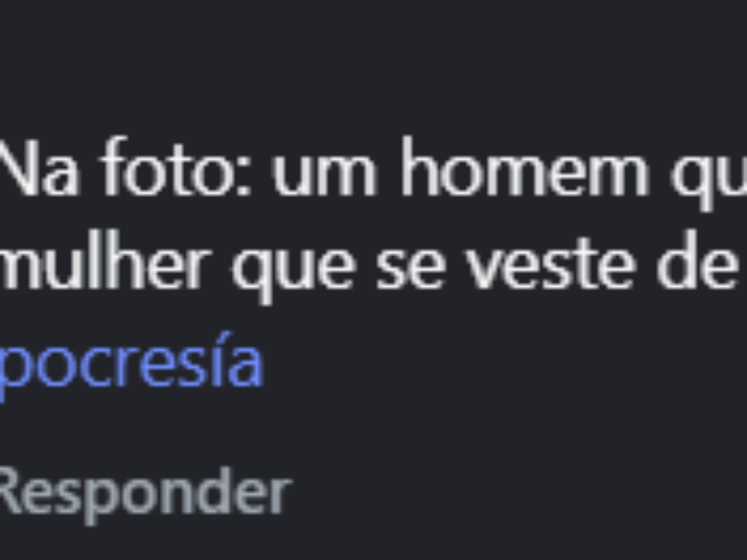This screenshot has width=747, height=560.
Task: Click the letter "R" of Responder
Action: click(x=6, y=493)
